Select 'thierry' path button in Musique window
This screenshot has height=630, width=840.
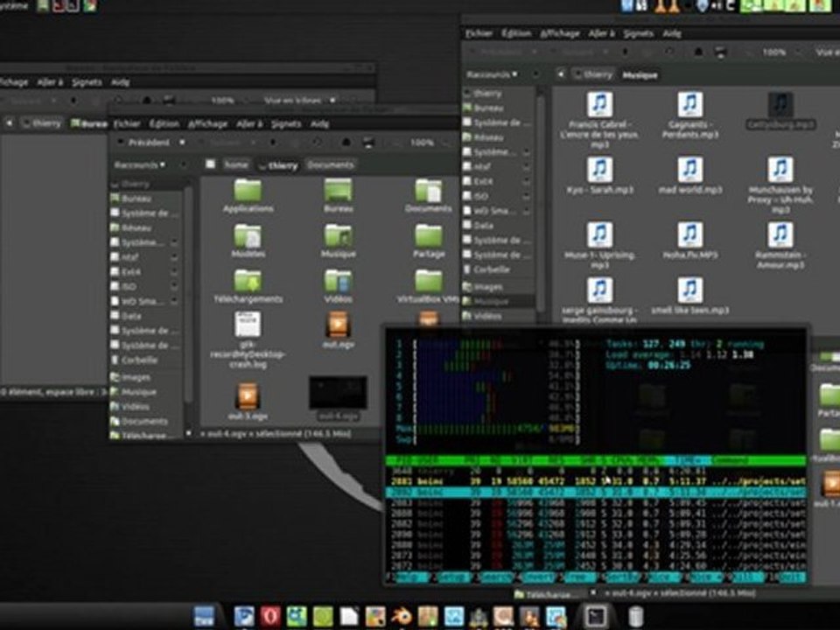click(x=592, y=74)
